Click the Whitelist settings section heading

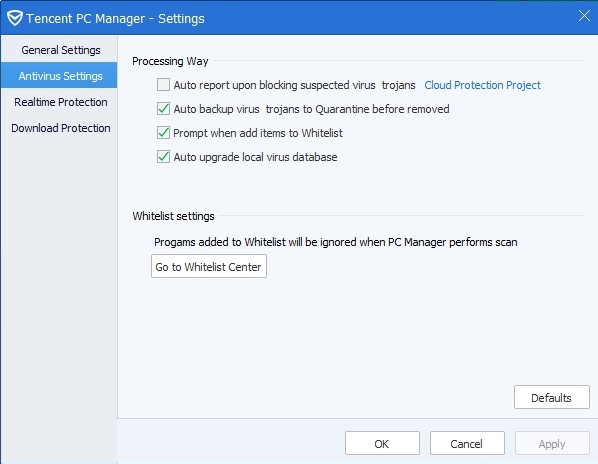173,216
